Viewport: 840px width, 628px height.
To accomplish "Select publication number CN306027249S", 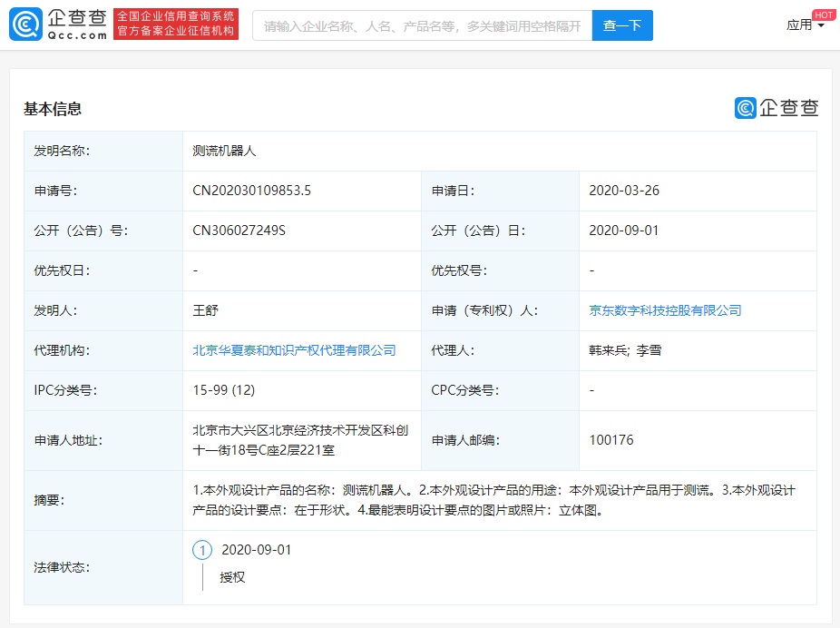I will pos(239,231).
